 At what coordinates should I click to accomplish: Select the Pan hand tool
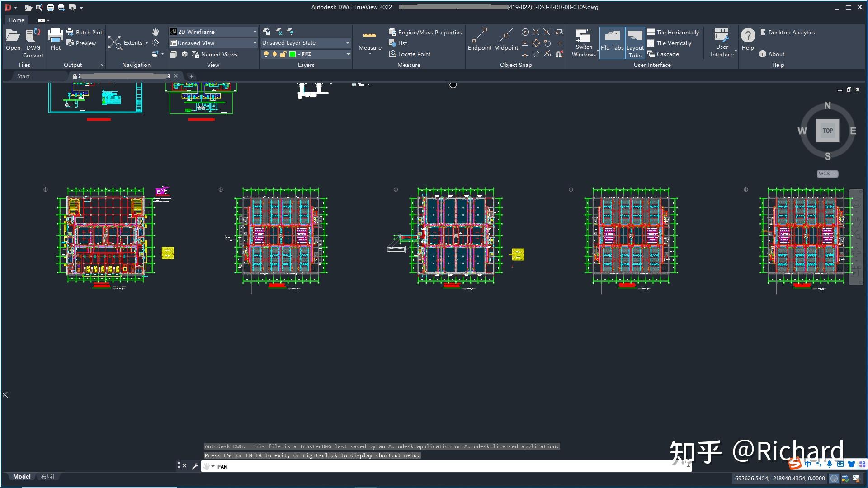(156, 32)
